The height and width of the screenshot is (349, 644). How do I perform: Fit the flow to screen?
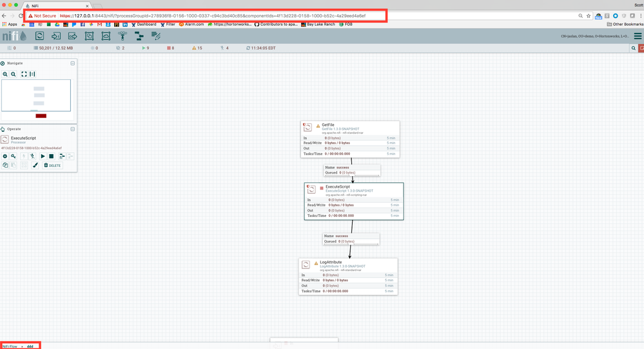(24, 74)
